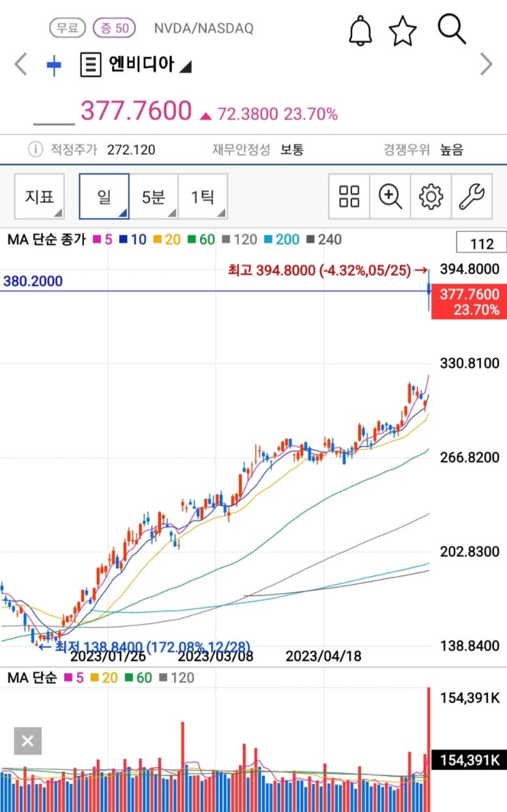The image size is (507, 812).
Task: Tap the 72.3800 23.70% change value
Action: [277, 114]
